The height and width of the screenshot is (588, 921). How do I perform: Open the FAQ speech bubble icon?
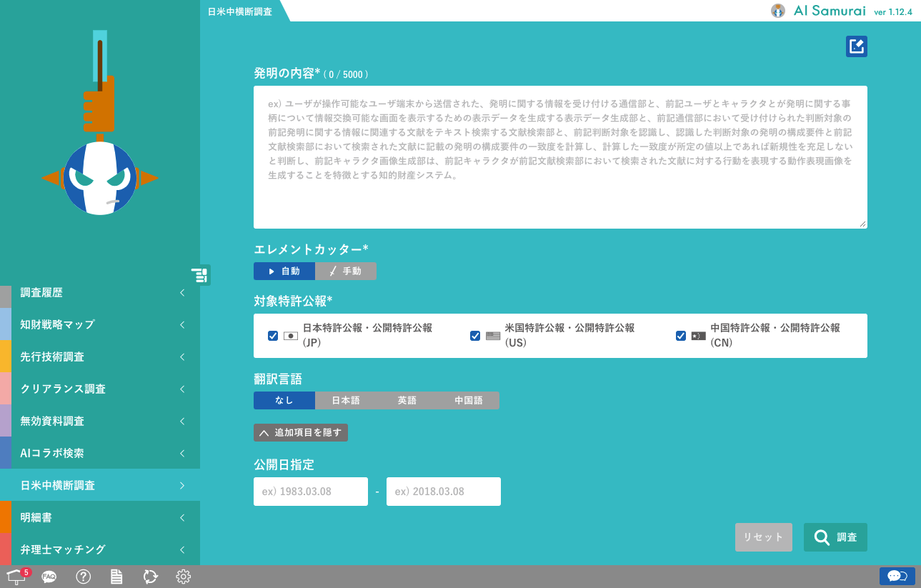[49, 577]
